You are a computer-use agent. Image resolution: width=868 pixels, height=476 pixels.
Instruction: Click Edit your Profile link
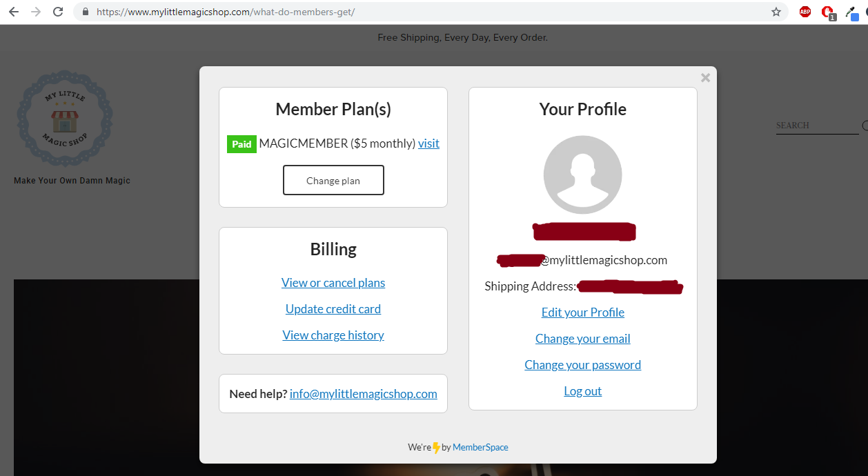pyautogui.click(x=583, y=313)
